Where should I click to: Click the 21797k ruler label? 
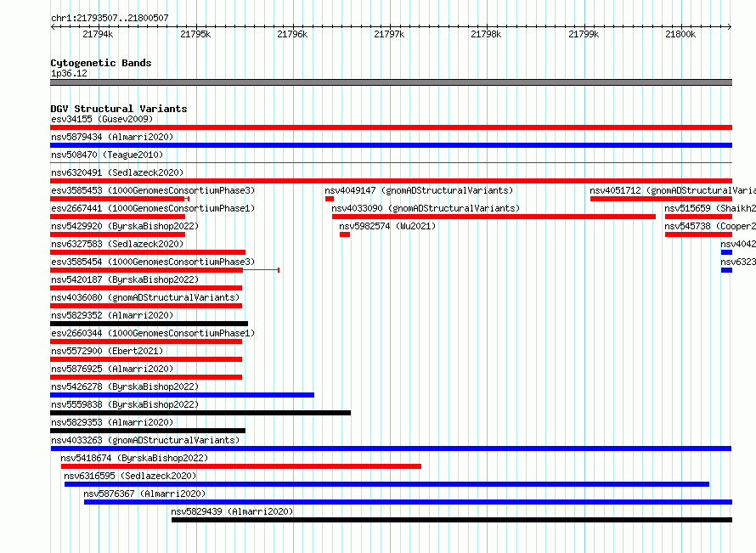389,34
